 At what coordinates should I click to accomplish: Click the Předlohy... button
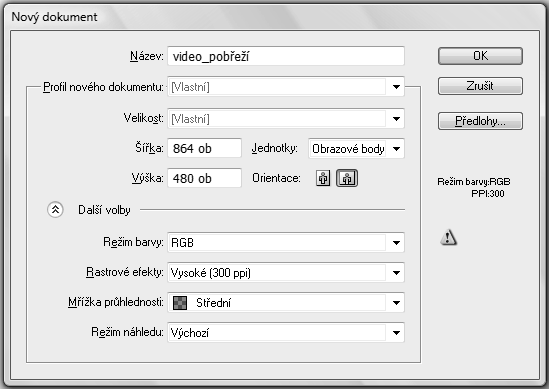click(480, 121)
